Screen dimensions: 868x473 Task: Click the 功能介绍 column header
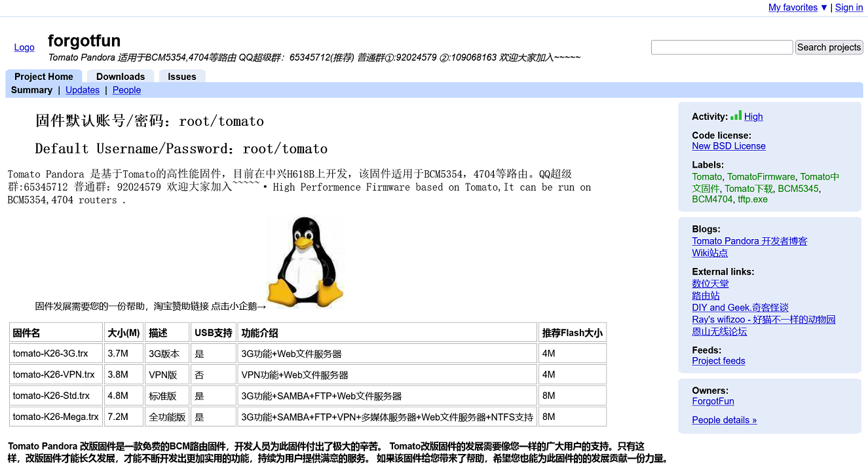[x=387, y=333]
